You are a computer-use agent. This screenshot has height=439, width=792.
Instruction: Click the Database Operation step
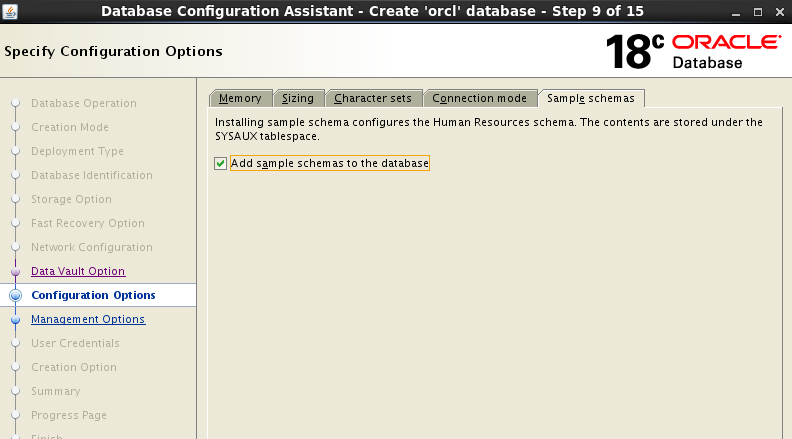84,103
